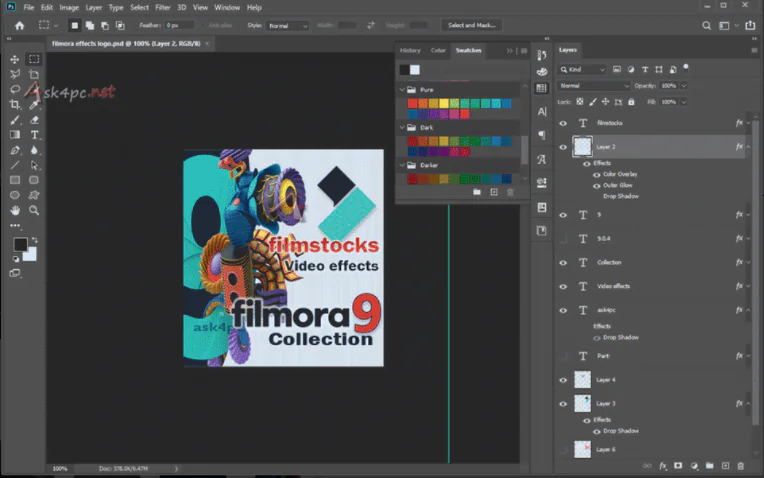Select the Eraser tool
764x478 pixels.
[35, 119]
